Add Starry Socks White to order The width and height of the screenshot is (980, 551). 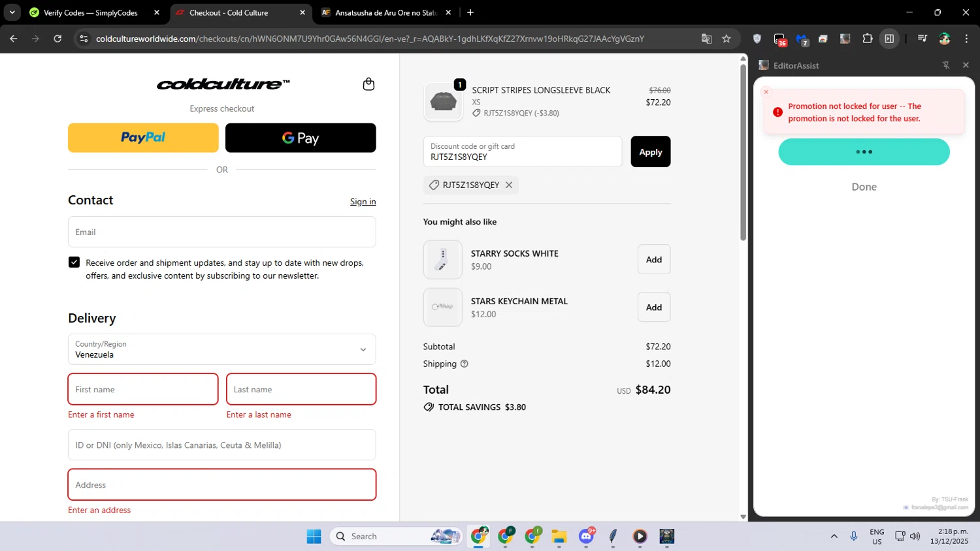click(x=654, y=259)
